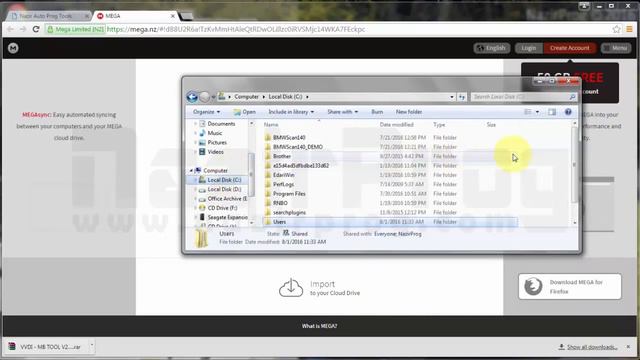
Task: Select Seagate Expansion drive in tree
Action: [x=227, y=218]
